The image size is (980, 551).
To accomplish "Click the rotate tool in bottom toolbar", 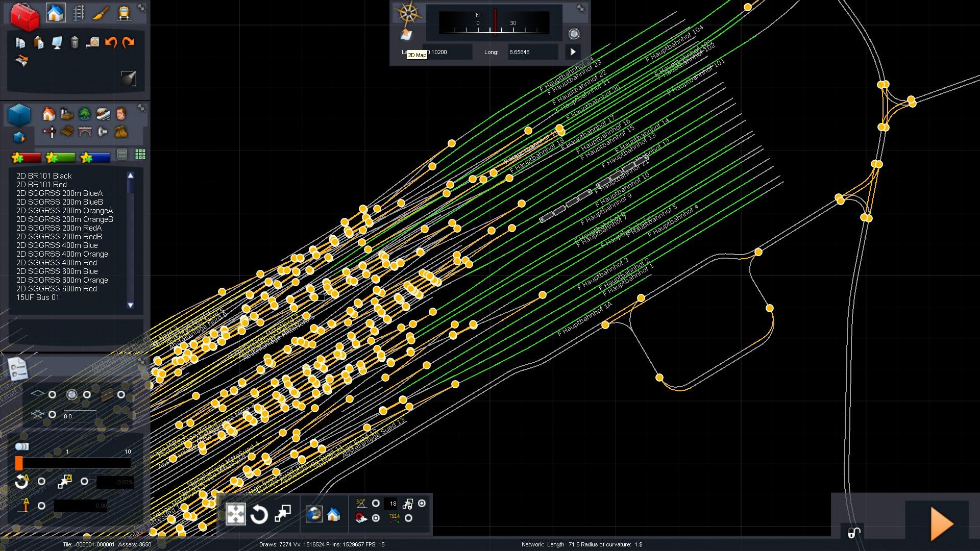I will coord(259,514).
